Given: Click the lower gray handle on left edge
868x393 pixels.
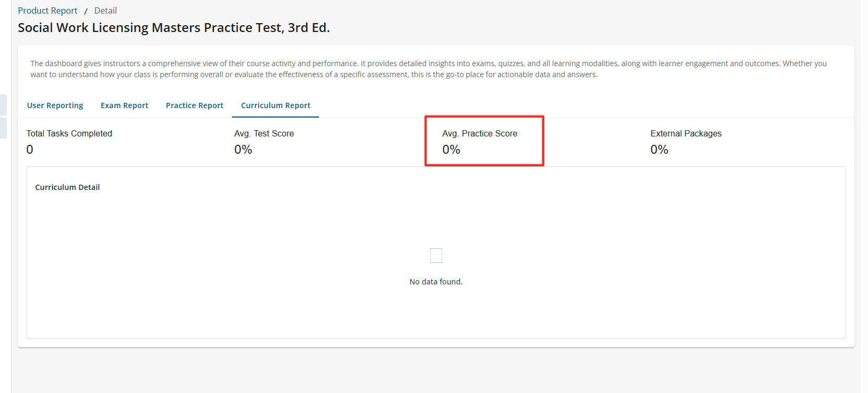Looking at the screenshot, I should point(3,128).
